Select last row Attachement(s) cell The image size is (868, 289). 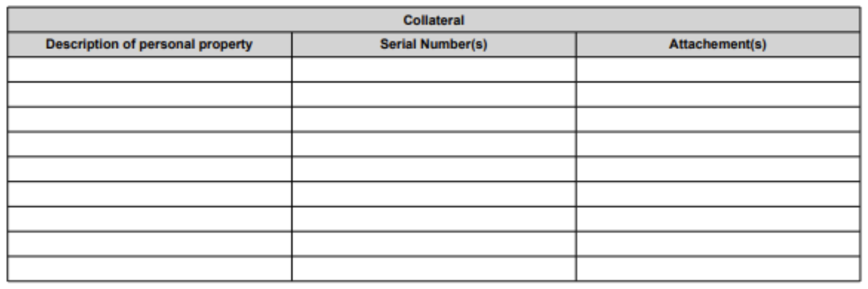coord(717,269)
